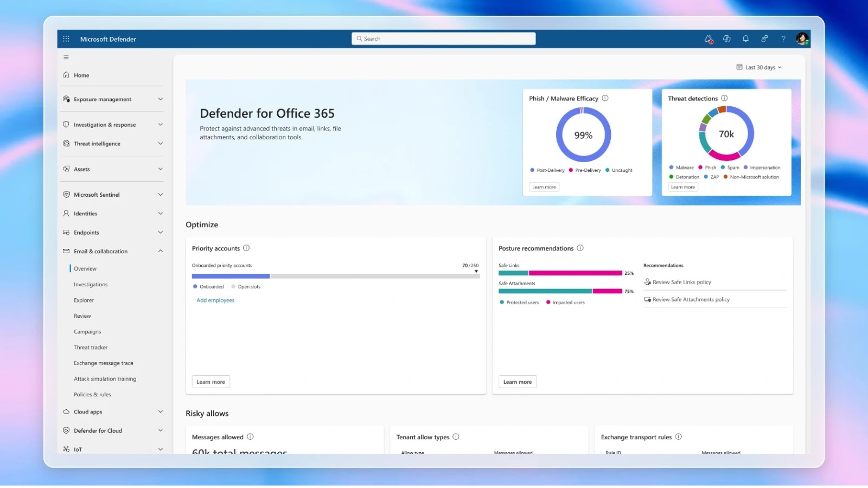This screenshot has height=488, width=868.
Task: Open alerts bell with red badge
Action: pyautogui.click(x=709, y=39)
